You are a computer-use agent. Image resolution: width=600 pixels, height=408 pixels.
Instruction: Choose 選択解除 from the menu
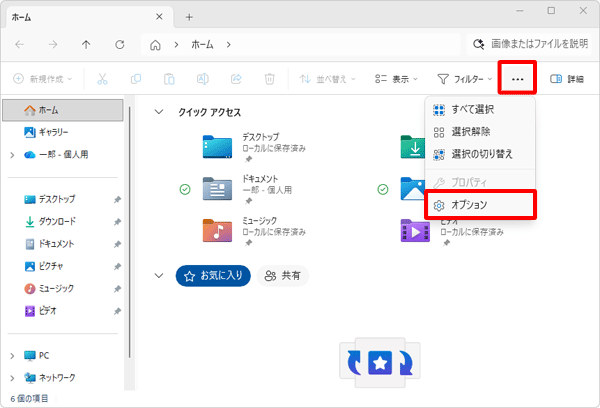pos(479,132)
